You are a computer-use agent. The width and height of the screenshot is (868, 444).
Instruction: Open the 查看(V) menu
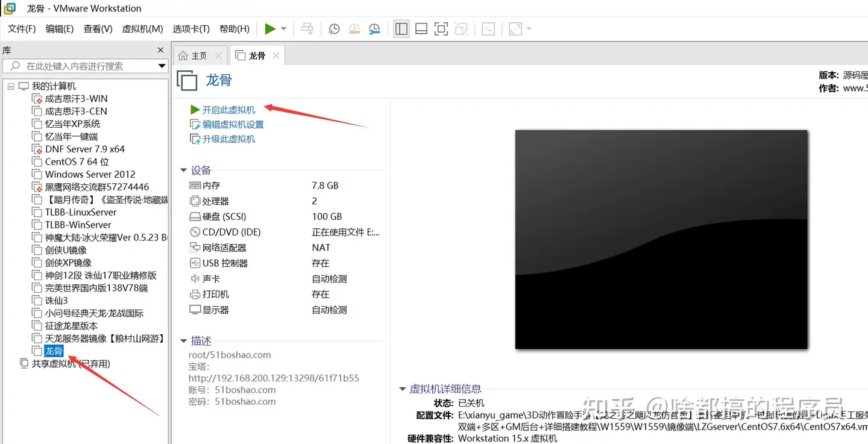pyautogui.click(x=98, y=28)
